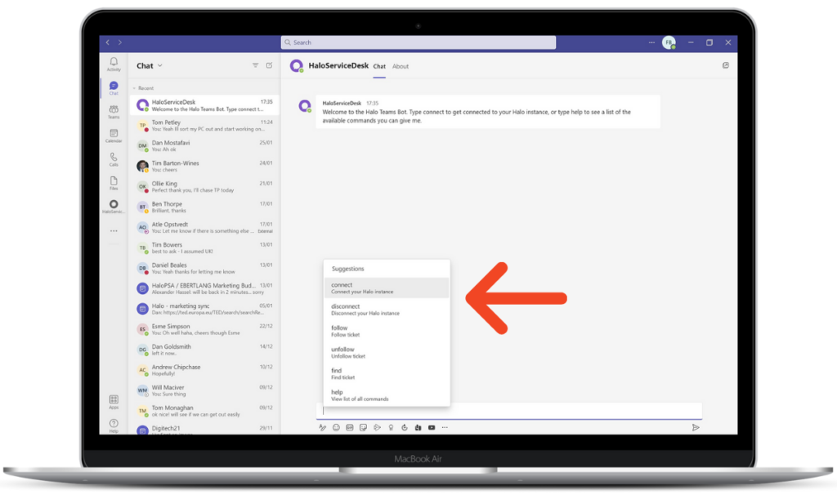Select the disconnect suggestion

point(387,310)
